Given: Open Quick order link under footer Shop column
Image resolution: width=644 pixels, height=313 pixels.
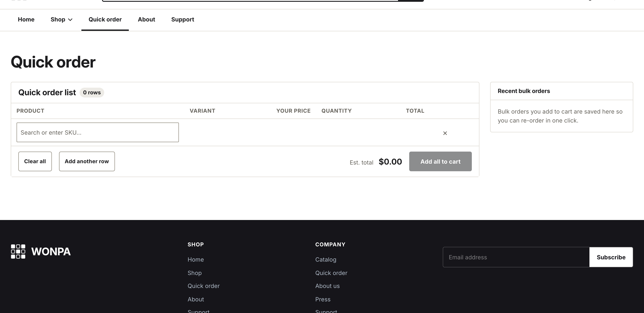Looking at the screenshot, I should click(x=203, y=286).
